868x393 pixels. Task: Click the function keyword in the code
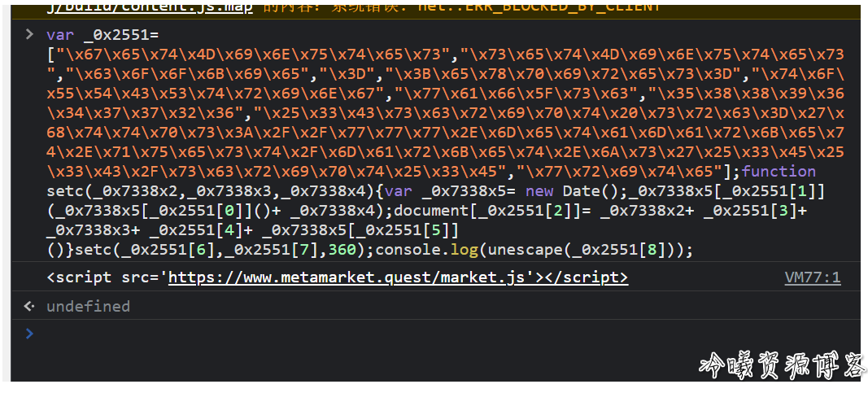(779, 171)
